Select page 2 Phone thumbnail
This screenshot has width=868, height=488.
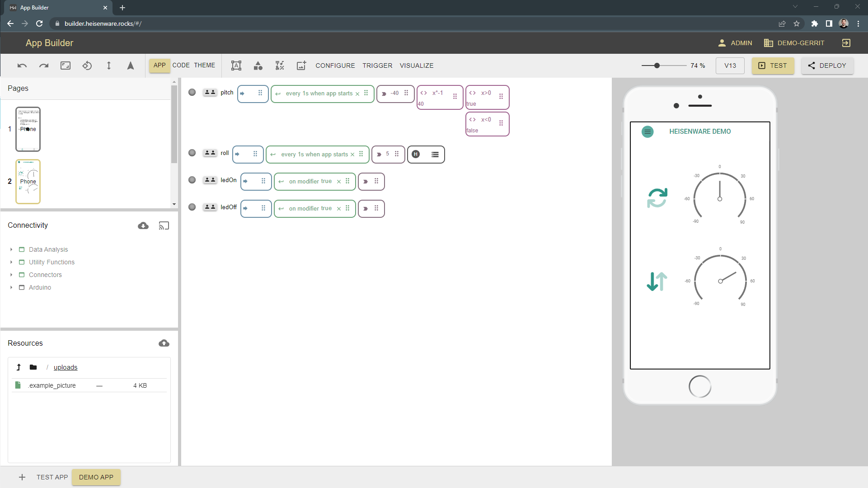click(28, 181)
